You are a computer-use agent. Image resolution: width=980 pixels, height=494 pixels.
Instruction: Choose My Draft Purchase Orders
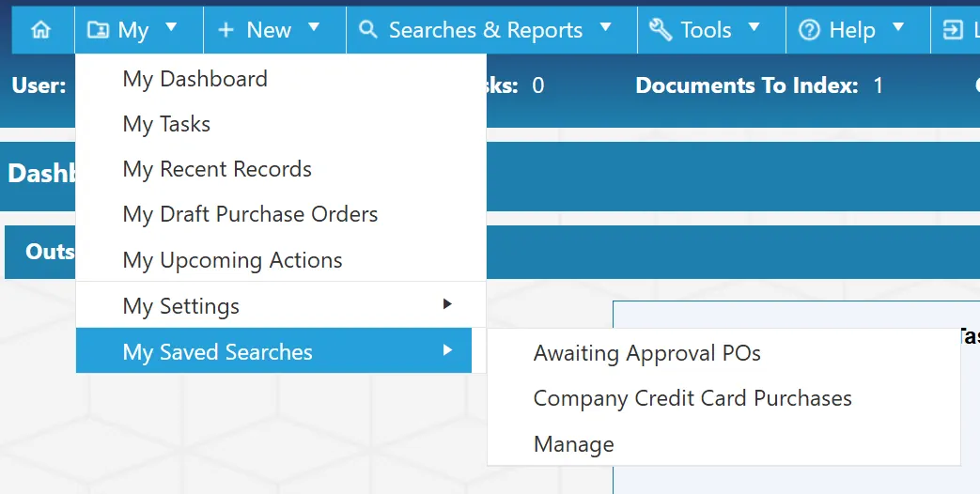pos(281,214)
